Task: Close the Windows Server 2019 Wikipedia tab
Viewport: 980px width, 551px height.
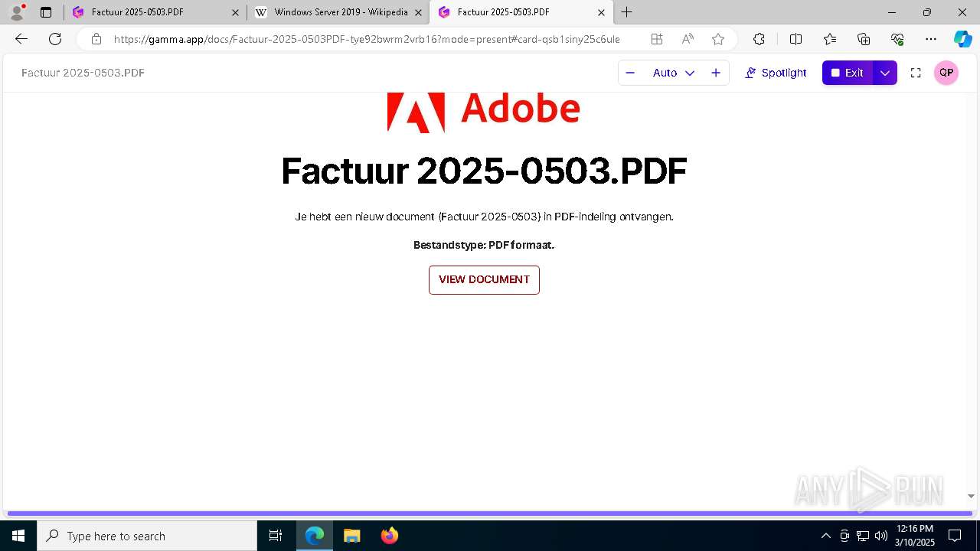Action: click(418, 12)
